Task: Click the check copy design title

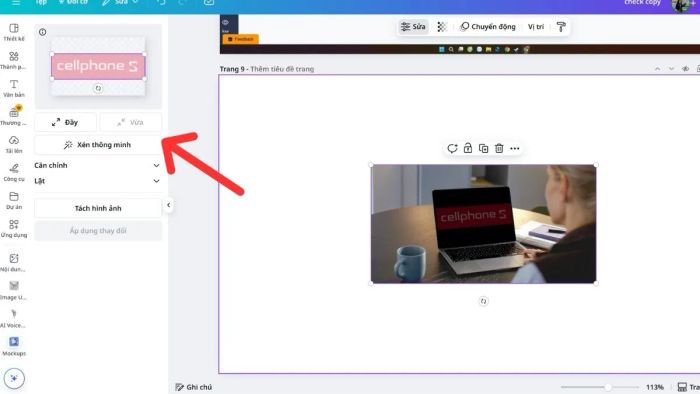Action: tap(642, 2)
